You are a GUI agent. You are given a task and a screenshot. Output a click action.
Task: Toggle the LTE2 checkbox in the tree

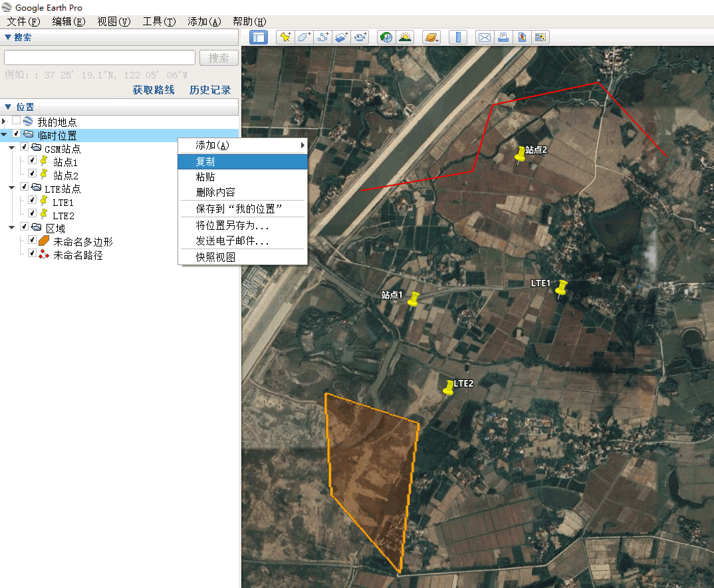(x=33, y=213)
